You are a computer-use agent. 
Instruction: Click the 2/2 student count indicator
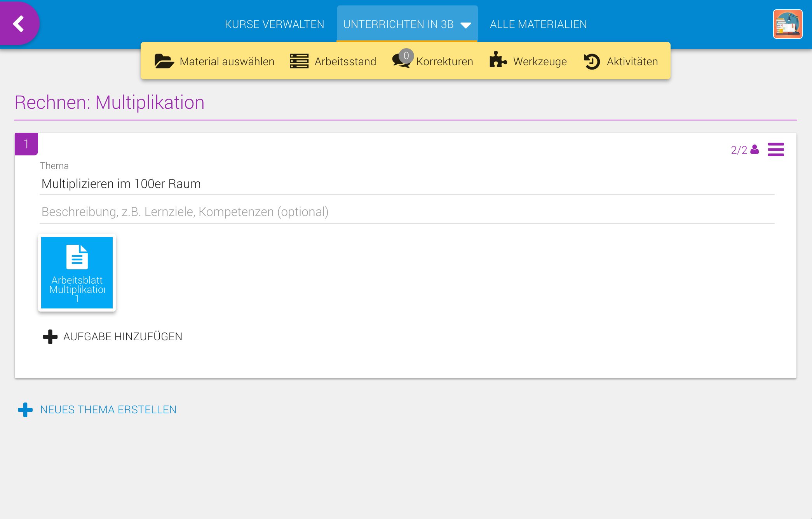744,150
